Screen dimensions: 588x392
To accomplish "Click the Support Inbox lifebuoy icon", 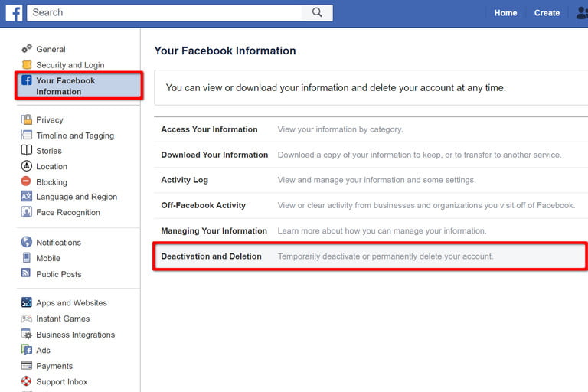I will tap(27, 381).
